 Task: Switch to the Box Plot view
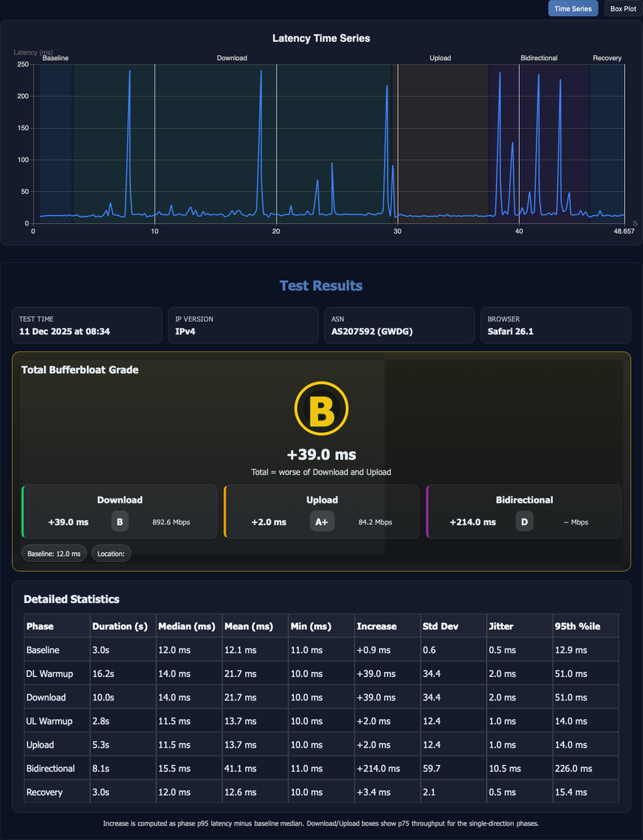click(x=623, y=8)
